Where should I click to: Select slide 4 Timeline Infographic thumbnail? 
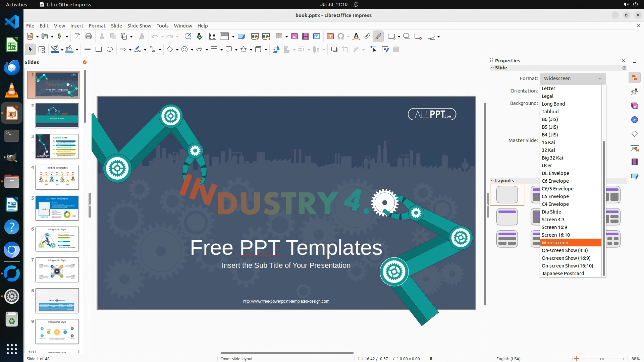click(57, 177)
